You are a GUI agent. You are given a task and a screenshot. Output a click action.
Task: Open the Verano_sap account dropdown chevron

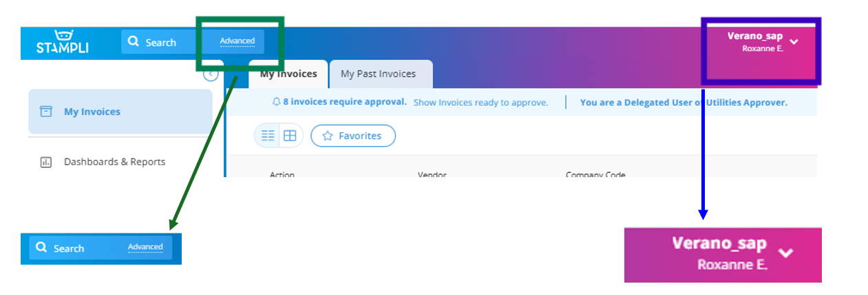tap(794, 42)
